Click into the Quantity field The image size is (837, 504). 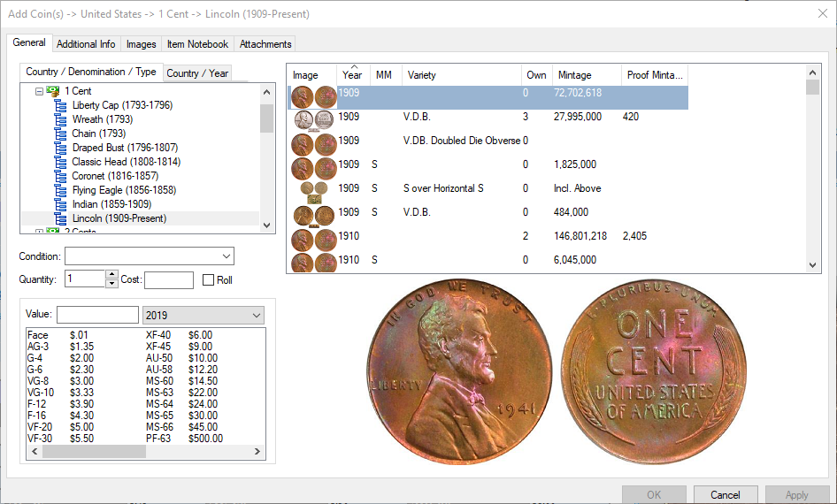click(x=86, y=279)
